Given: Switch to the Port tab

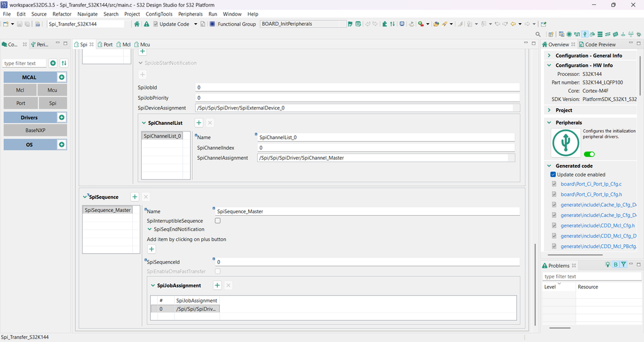Looking at the screenshot, I should [x=105, y=44].
